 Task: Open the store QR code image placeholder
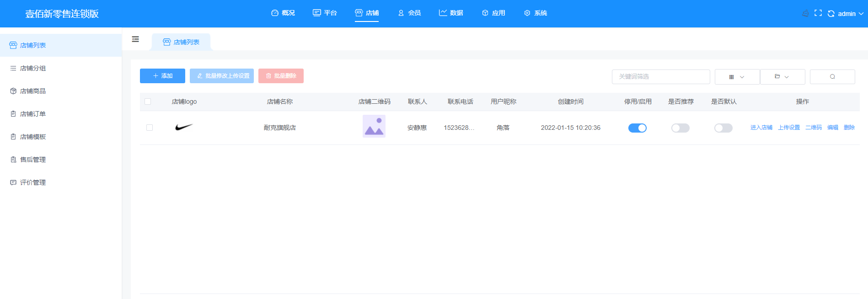pyautogui.click(x=374, y=126)
